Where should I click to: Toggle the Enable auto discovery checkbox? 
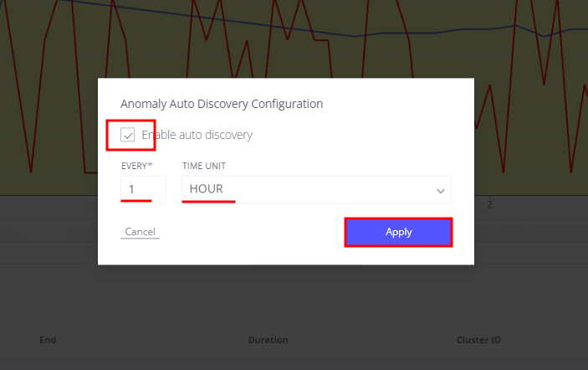tap(128, 135)
